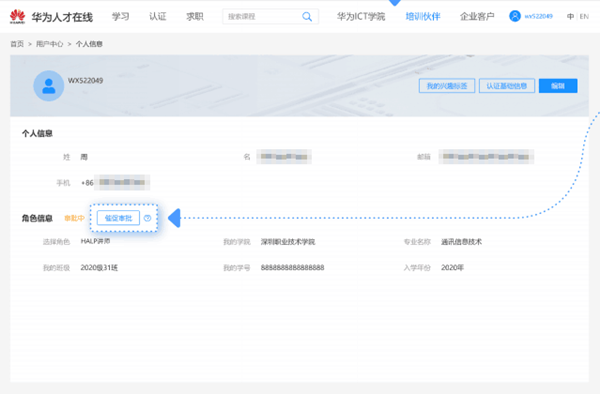Click the blurred given-name value

click(284, 156)
